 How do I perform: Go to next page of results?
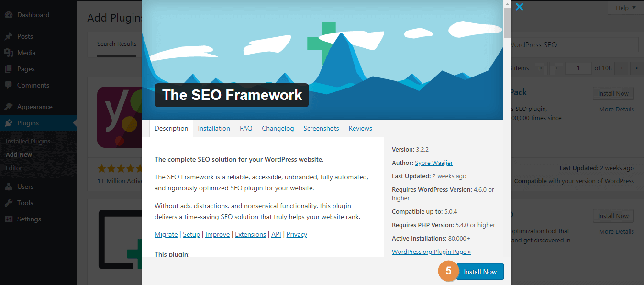click(621, 68)
